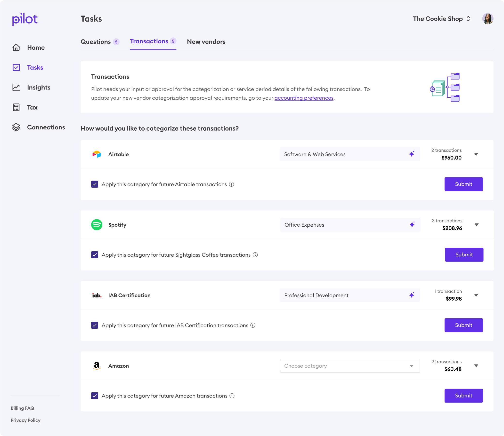Image resolution: width=504 pixels, height=436 pixels.
Task: Open Amazon's Choose category dropdown
Action: point(350,366)
